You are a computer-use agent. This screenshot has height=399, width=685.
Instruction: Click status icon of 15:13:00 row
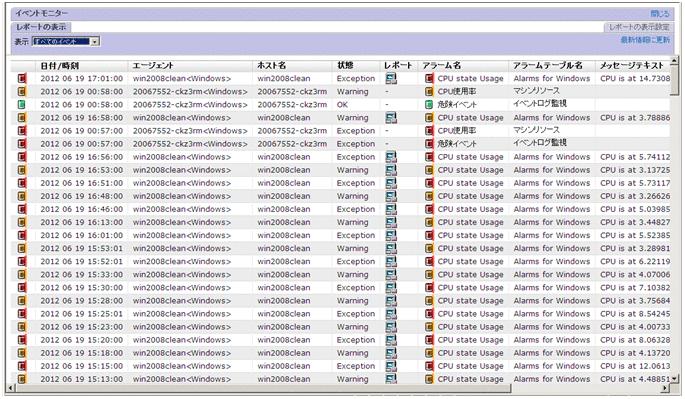[x=22, y=379]
